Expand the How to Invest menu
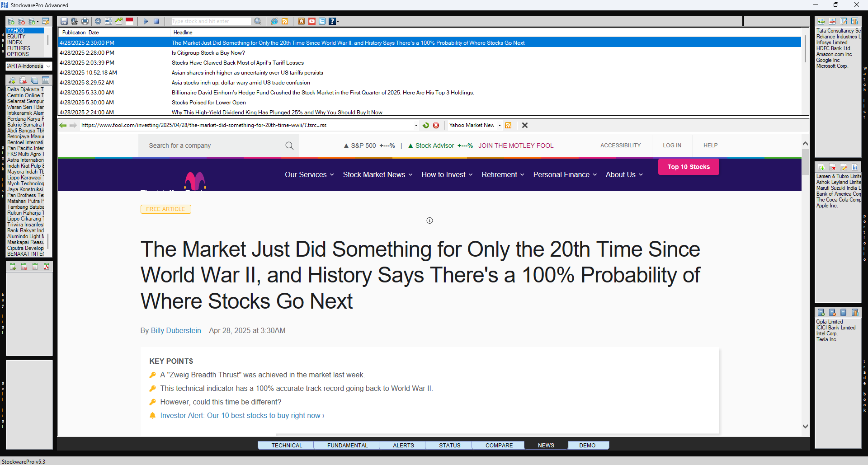The width and height of the screenshot is (868, 465). [447, 174]
